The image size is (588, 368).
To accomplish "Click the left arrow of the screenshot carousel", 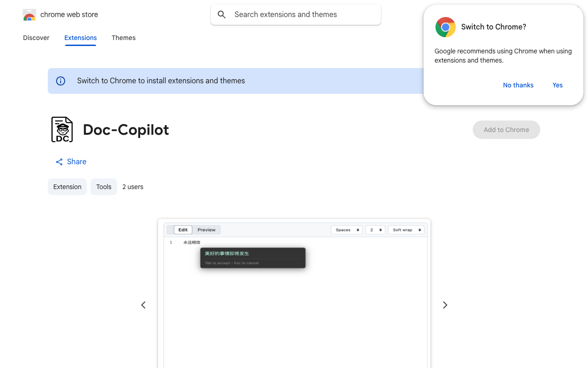I will (143, 305).
